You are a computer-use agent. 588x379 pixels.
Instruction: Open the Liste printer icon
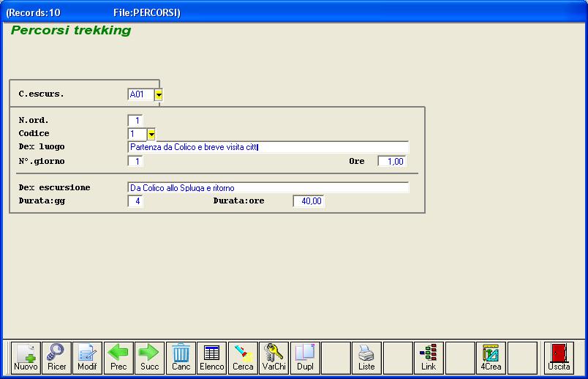366,358
